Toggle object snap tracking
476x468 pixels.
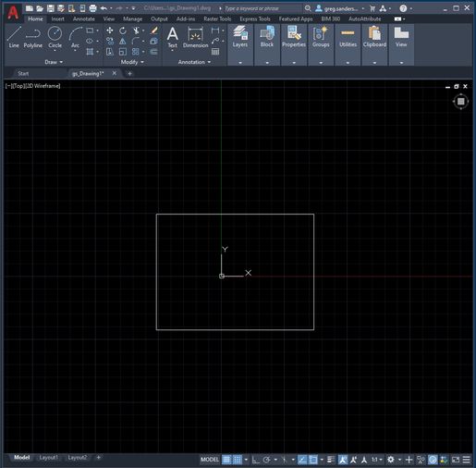point(302,460)
